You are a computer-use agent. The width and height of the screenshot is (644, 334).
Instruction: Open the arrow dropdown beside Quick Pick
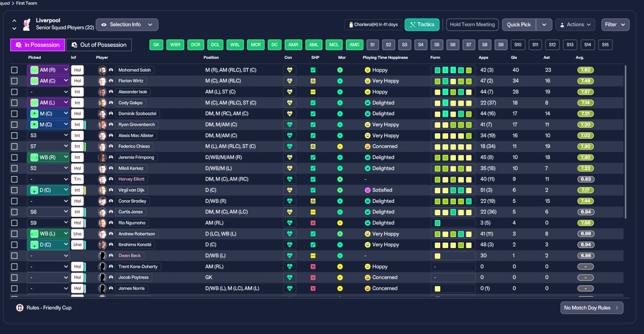pyautogui.click(x=544, y=25)
